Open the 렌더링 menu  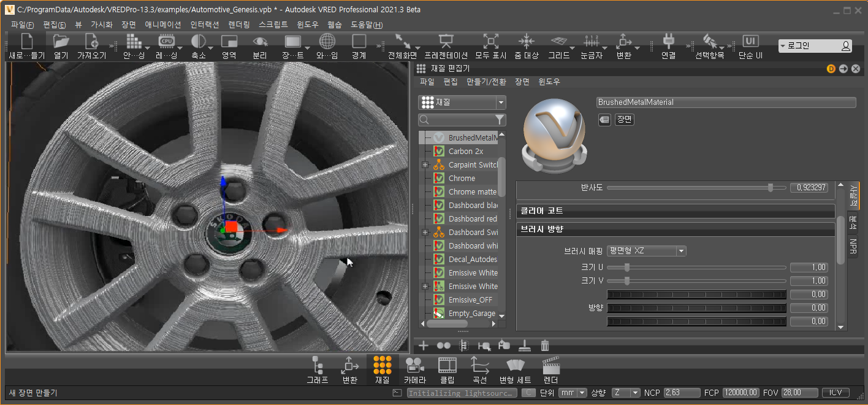[x=239, y=25]
